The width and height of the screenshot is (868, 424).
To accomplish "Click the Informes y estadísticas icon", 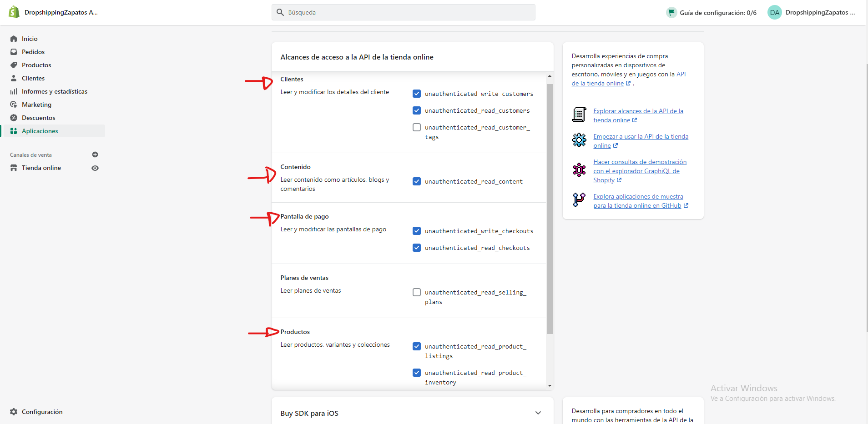I will click(x=14, y=91).
